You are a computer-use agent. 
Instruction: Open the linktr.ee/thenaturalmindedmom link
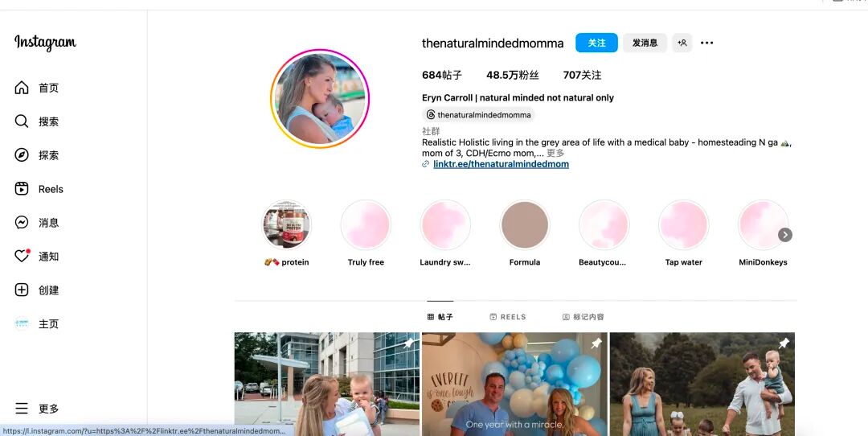tap(501, 164)
